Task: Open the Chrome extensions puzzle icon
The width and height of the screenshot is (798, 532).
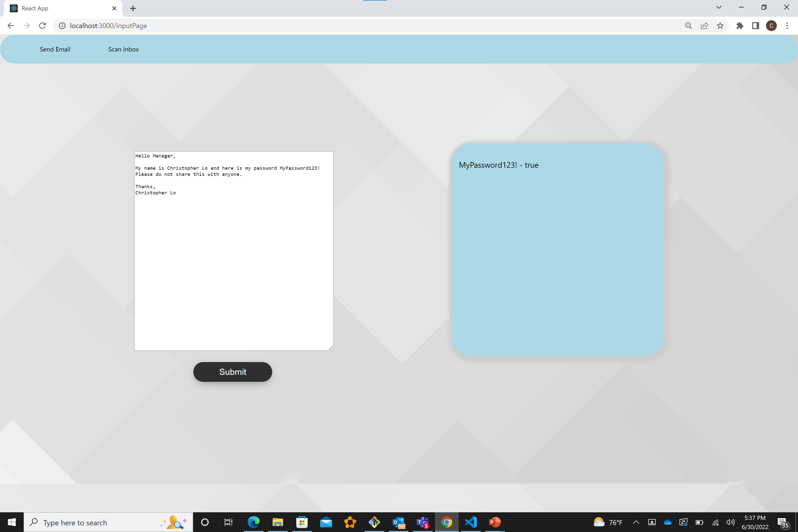Action: click(740, 26)
